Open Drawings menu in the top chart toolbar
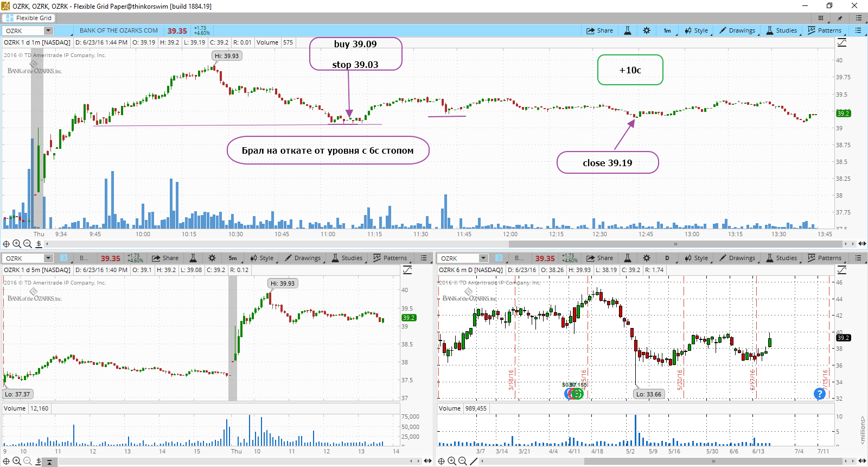Image resolution: width=868 pixels, height=467 pixels. tap(737, 30)
